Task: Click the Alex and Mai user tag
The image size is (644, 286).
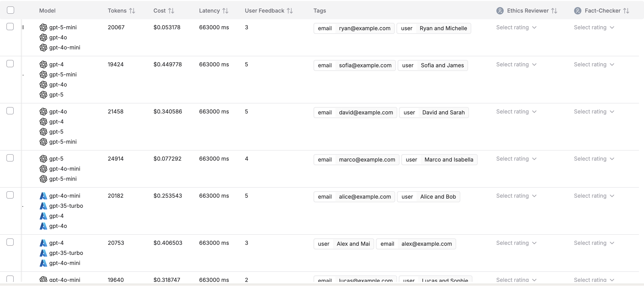Action: click(x=343, y=244)
